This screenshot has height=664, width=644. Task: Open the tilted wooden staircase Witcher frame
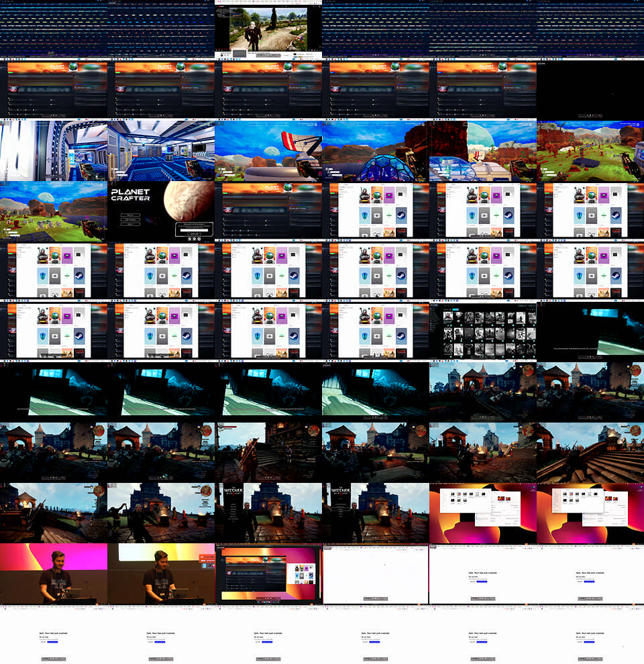[x=590, y=453]
